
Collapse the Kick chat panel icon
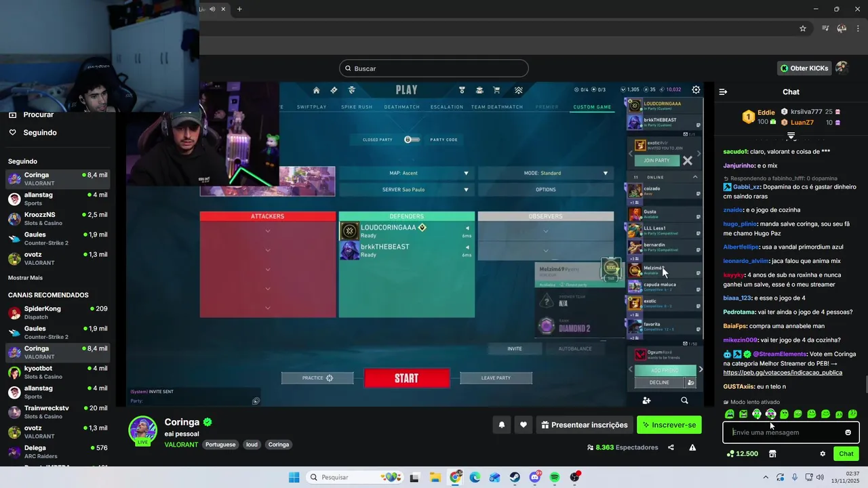[723, 91]
